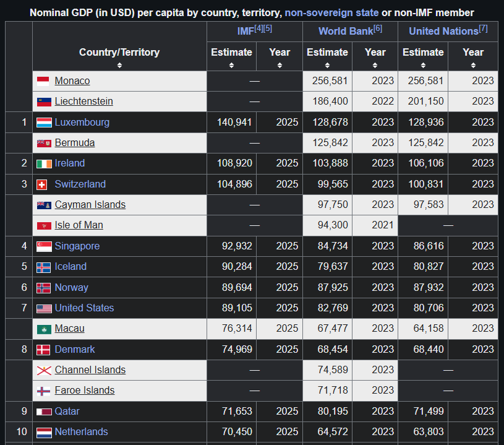This screenshot has width=504, height=445.
Task: Select Monaco World Bank estimate 256,581
Action: click(x=330, y=80)
